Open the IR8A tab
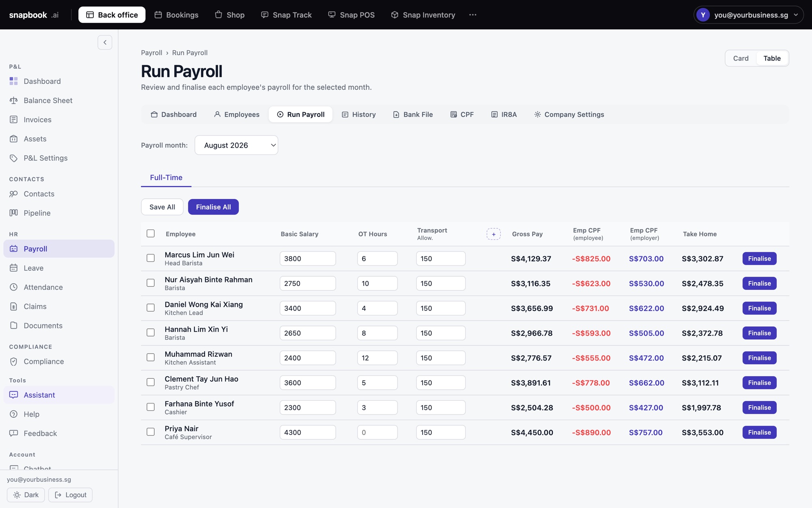 504,114
